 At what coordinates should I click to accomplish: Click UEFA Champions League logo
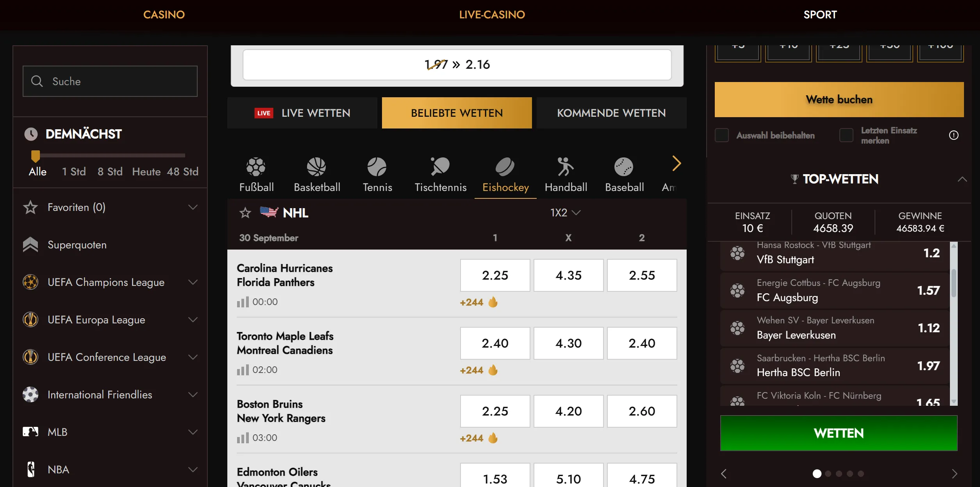[x=30, y=282]
